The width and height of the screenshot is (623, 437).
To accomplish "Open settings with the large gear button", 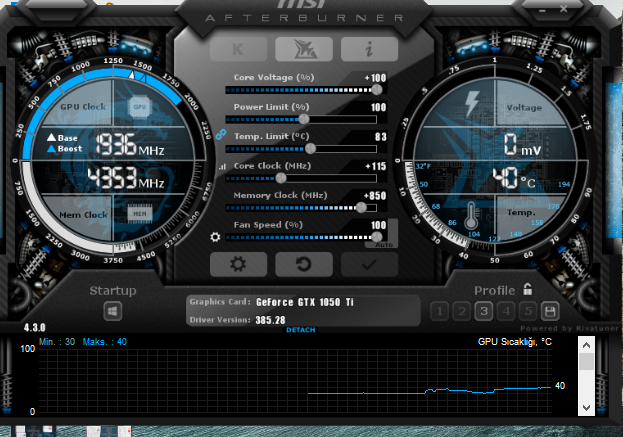I will click(238, 264).
